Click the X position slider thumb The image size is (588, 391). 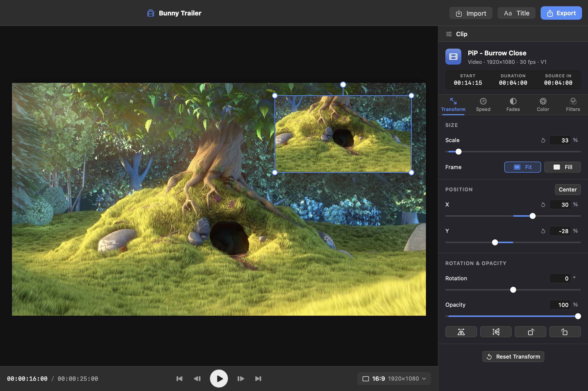click(532, 216)
